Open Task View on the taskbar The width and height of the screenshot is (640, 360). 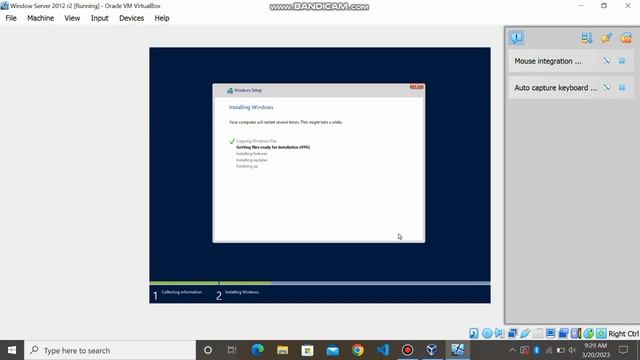(x=232, y=350)
